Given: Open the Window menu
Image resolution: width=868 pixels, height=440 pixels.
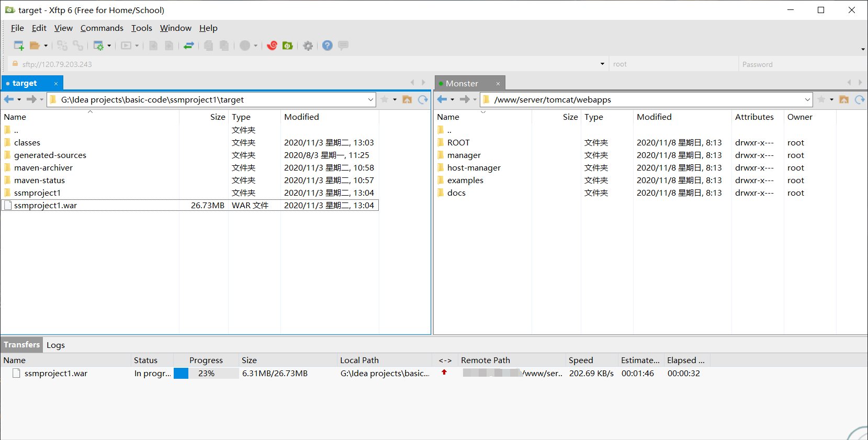Looking at the screenshot, I should [176, 28].
